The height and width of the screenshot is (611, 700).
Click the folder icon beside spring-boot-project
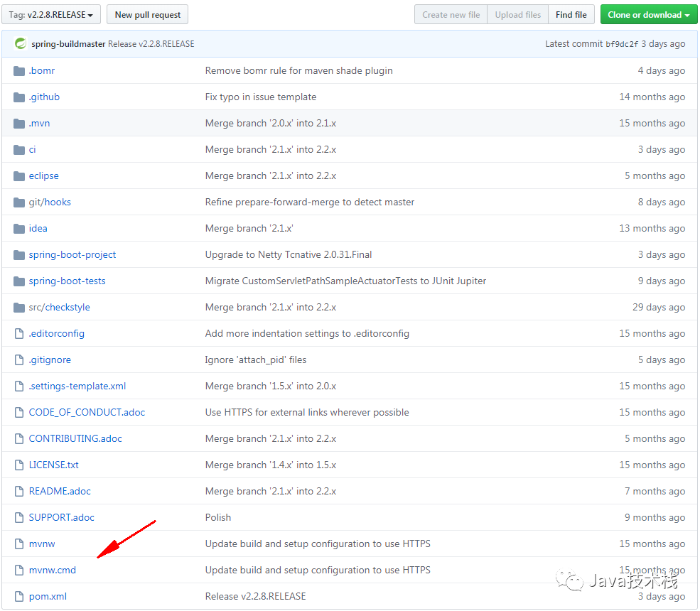18,254
